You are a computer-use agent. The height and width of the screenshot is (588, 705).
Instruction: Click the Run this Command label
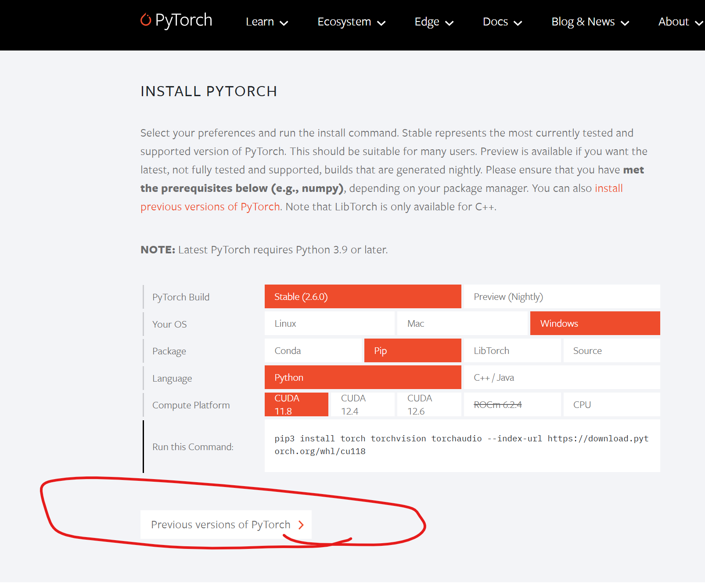[x=193, y=447]
